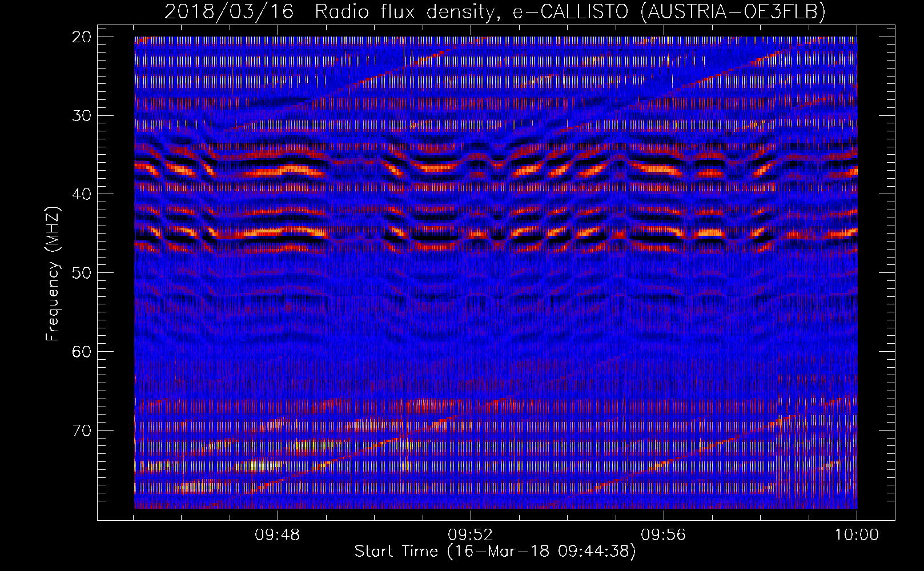924x571 pixels.
Task: Click the time tick label '09:48'
Action: coord(278,535)
